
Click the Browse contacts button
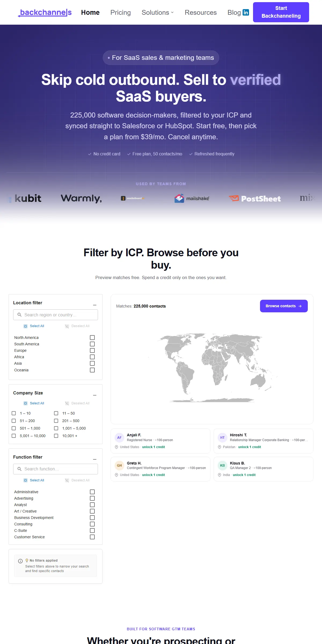[x=284, y=306]
